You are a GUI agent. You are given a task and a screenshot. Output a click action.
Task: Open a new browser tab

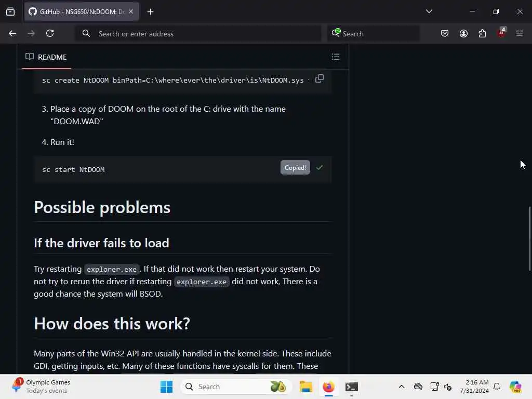click(x=150, y=12)
